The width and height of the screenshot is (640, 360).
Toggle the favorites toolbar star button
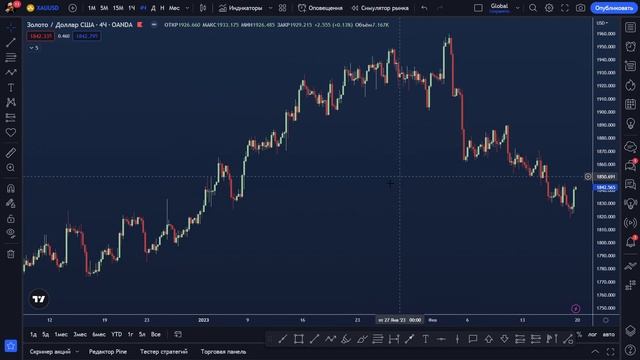pos(11,346)
